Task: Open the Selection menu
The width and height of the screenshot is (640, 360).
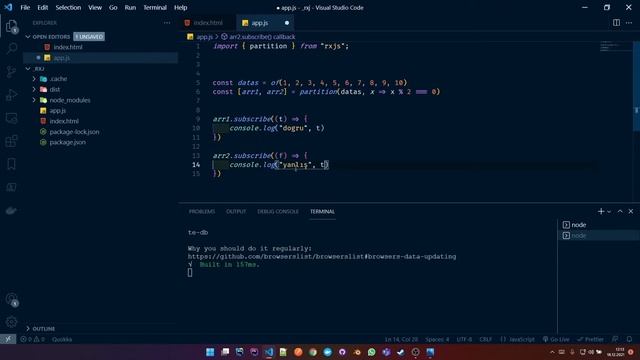Action: pyautogui.click(x=68, y=7)
